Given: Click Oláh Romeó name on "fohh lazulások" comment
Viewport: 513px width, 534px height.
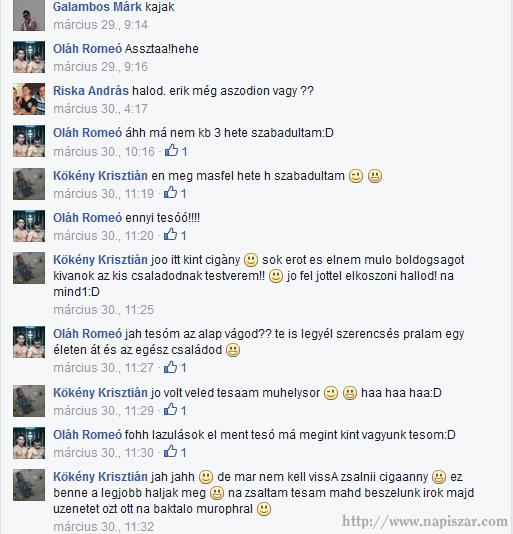Looking at the screenshot, I should click(x=88, y=435).
